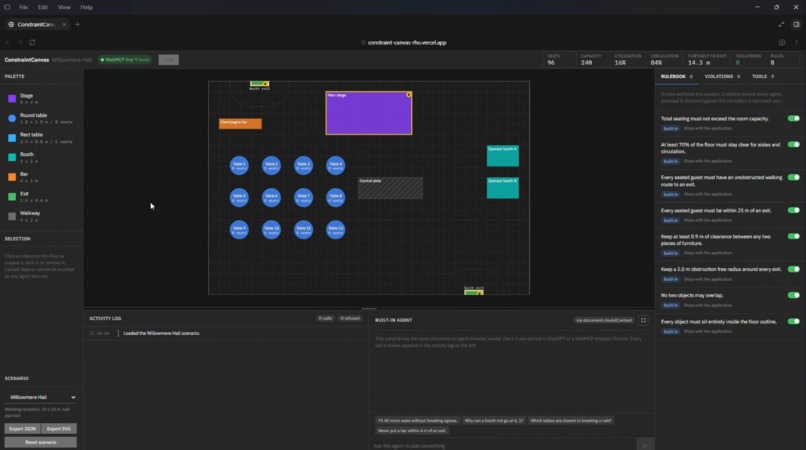Close the ConstraintCanvas browser tab
The height and width of the screenshot is (450, 806).
coord(64,24)
